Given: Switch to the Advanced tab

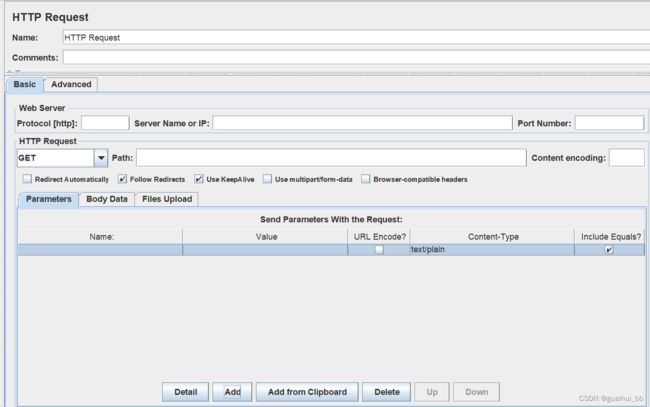Looking at the screenshot, I should 71,85.
